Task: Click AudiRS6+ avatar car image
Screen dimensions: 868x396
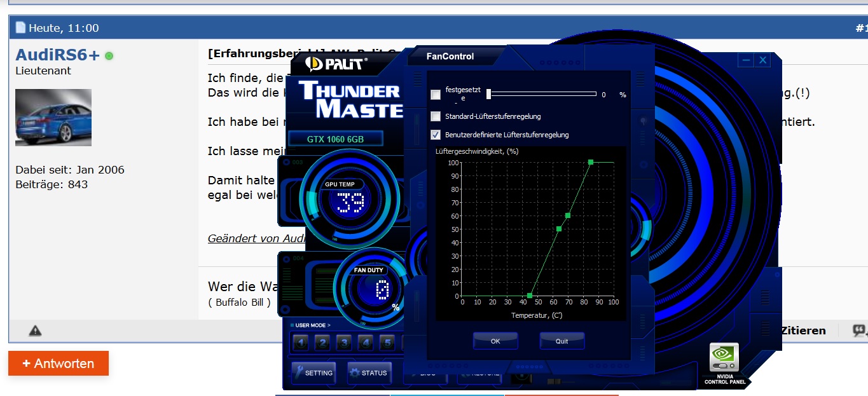Action: point(53,118)
